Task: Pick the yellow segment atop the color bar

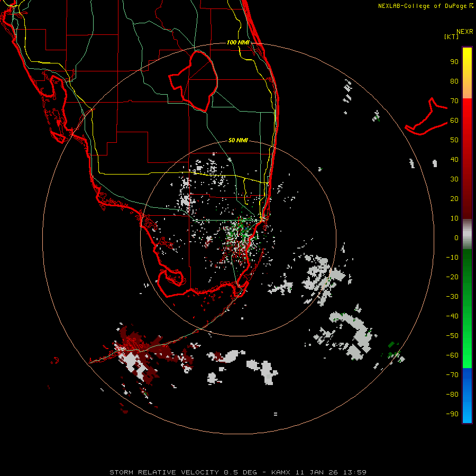Action: [x=467, y=73]
